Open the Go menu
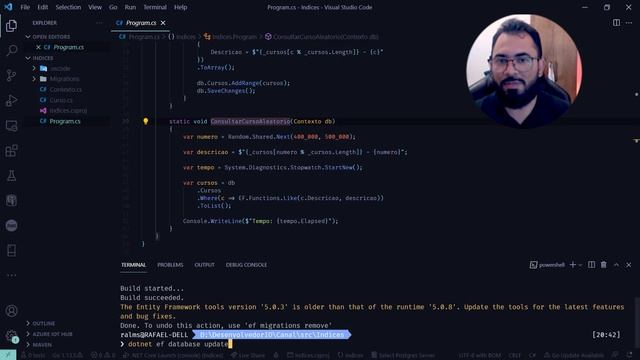This screenshot has width=640, height=360. (113, 7)
